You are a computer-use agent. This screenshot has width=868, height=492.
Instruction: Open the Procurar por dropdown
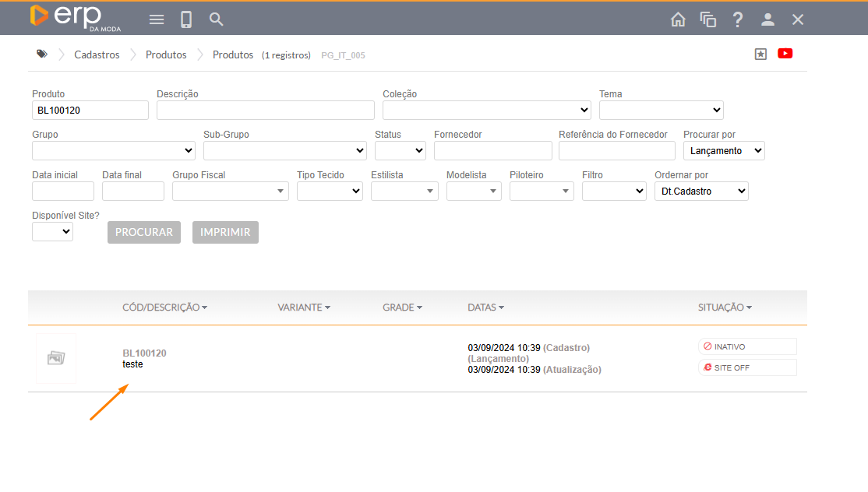723,150
